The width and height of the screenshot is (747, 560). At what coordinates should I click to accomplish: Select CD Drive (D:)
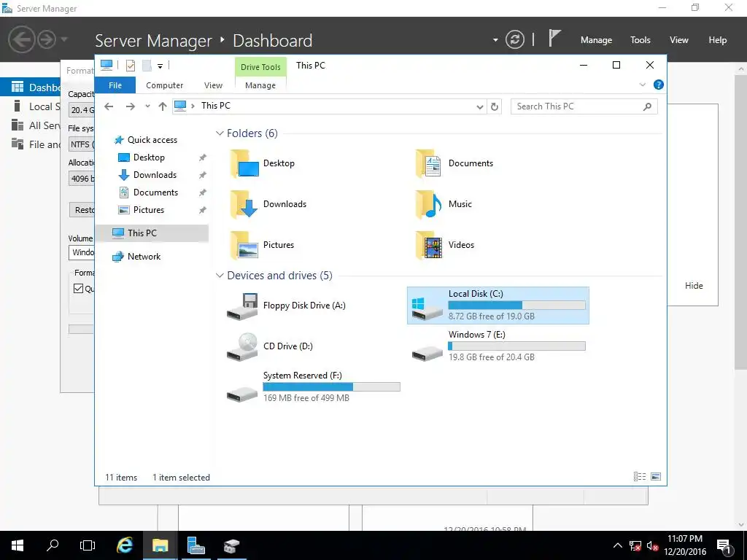[x=270, y=346]
